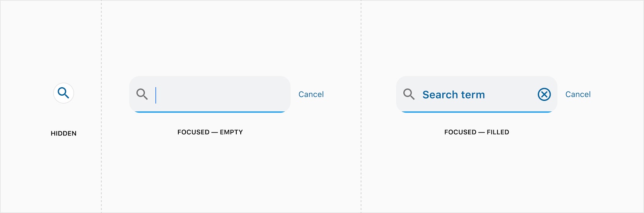The width and height of the screenshot is (644, 213).
Task: Click the magnifier icon beside "Search term"
Action: click(409, 94)
